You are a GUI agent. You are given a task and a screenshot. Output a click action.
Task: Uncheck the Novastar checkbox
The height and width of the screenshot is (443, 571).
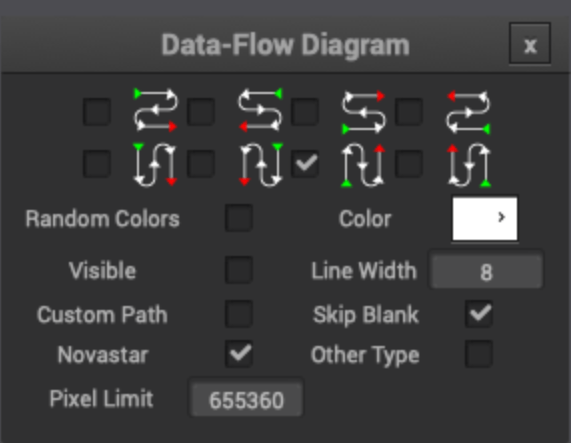(x=239, y=354)
